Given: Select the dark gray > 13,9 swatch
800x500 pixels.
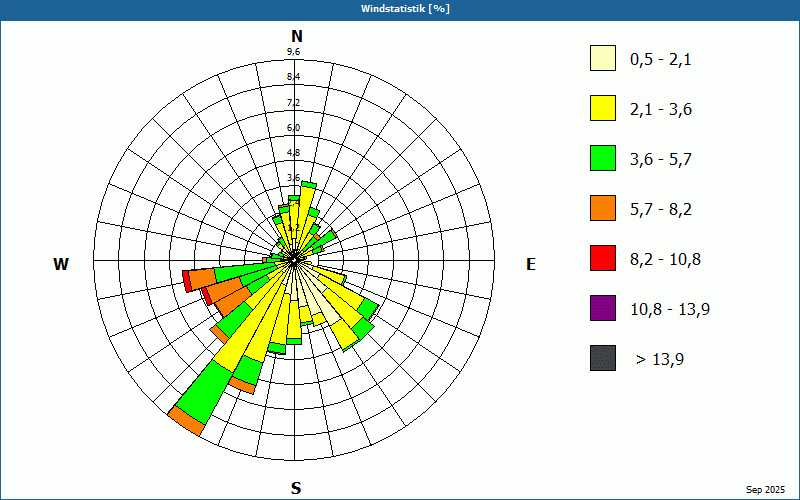Looking at the screenshot, I should [603, 358].
